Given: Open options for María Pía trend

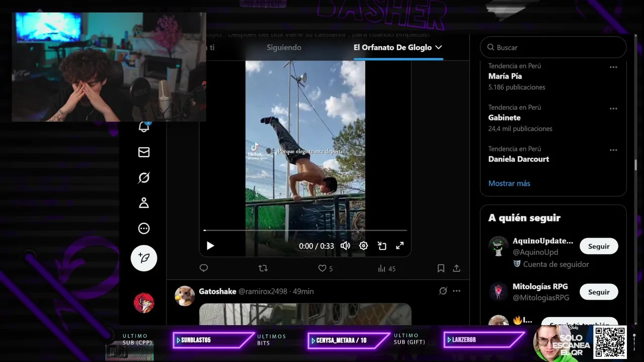Looking at the screenshot, I should [613, 67].
